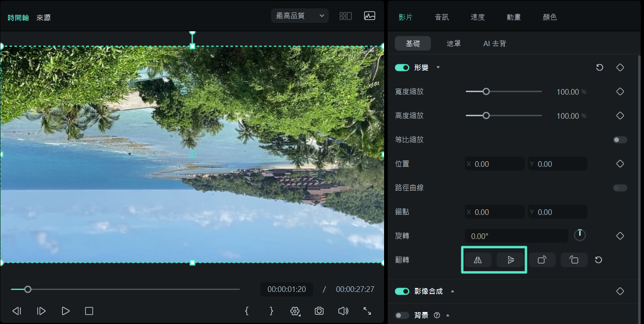This screenshot has width=644, height=324.
Task: Stop the preview playback
Action: [x=89, y=311]
